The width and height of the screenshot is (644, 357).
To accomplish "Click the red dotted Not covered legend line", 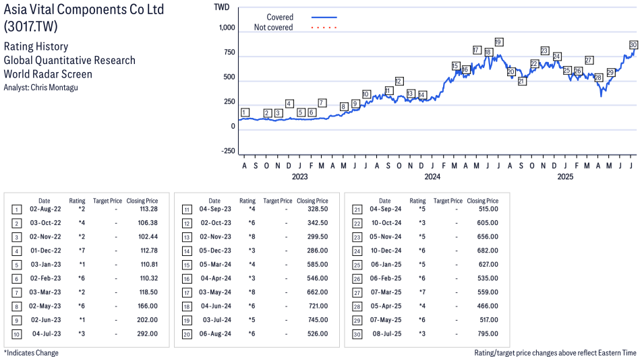I will (x=324, y=28).
